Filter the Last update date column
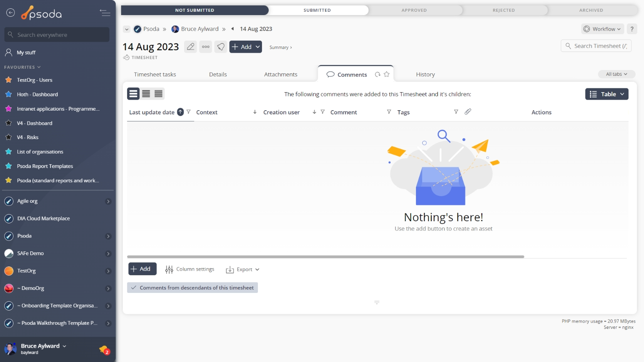 click(x=189, y=112)
